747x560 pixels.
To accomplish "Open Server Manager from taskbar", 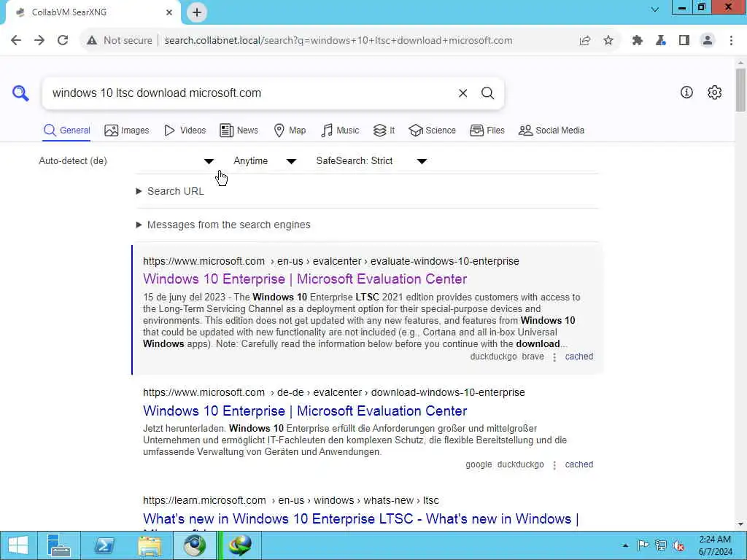I will (x=59, y=545).
